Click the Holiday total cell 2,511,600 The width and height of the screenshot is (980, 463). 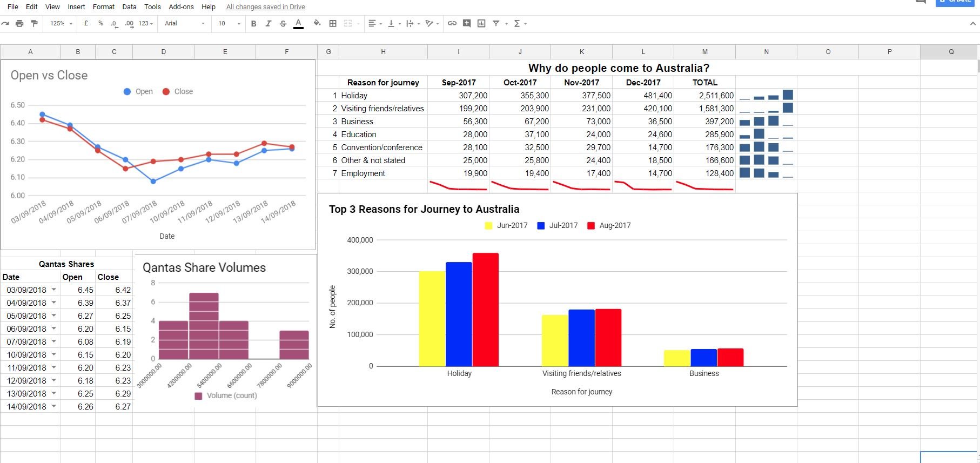[704, 95]
